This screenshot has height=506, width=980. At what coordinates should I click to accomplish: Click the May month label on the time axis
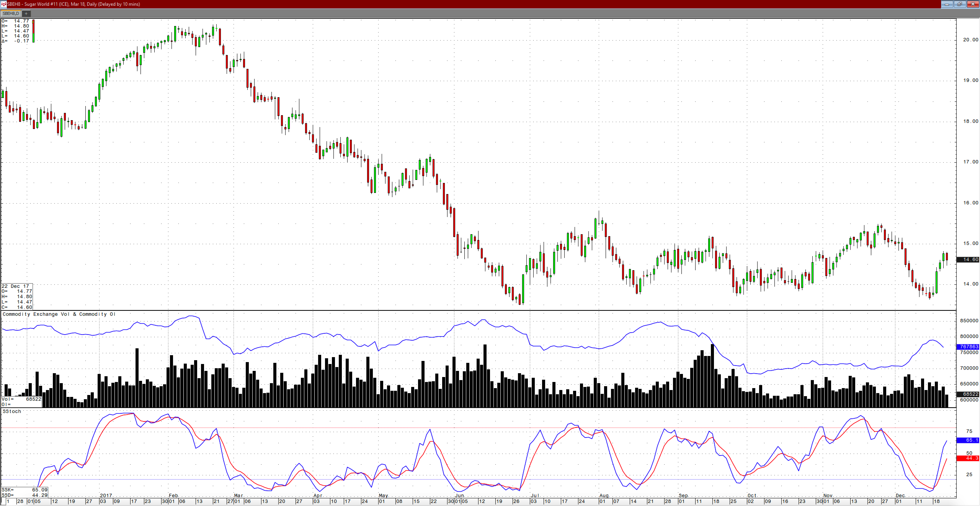[383, 496]
